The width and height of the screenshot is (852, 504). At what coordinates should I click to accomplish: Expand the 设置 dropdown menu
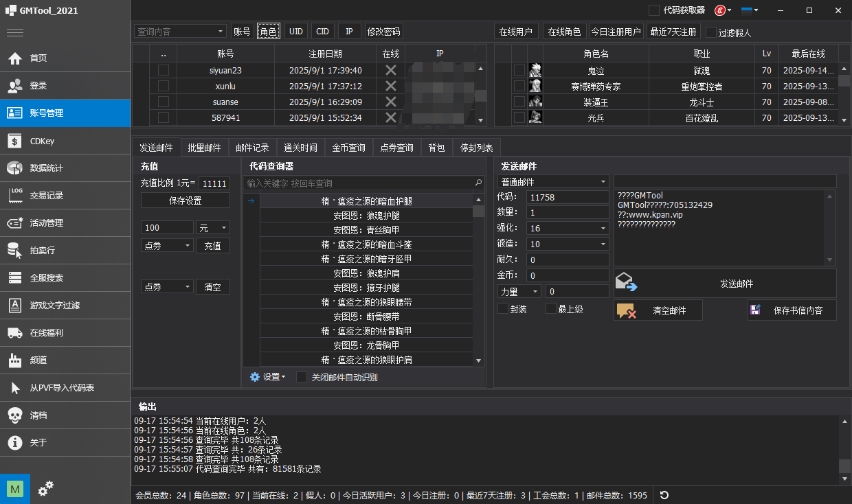(x=268, y=377)
